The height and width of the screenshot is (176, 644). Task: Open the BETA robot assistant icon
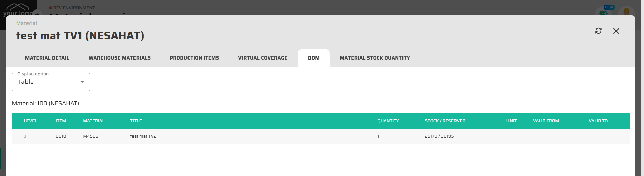point(603,13)
